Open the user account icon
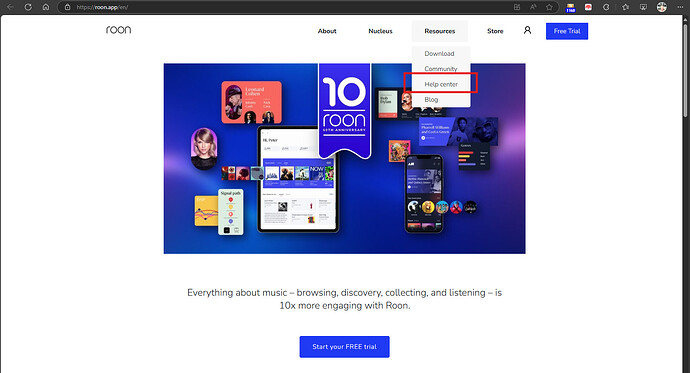The width and height of the screenshot is (690, 373). point(527,30)
